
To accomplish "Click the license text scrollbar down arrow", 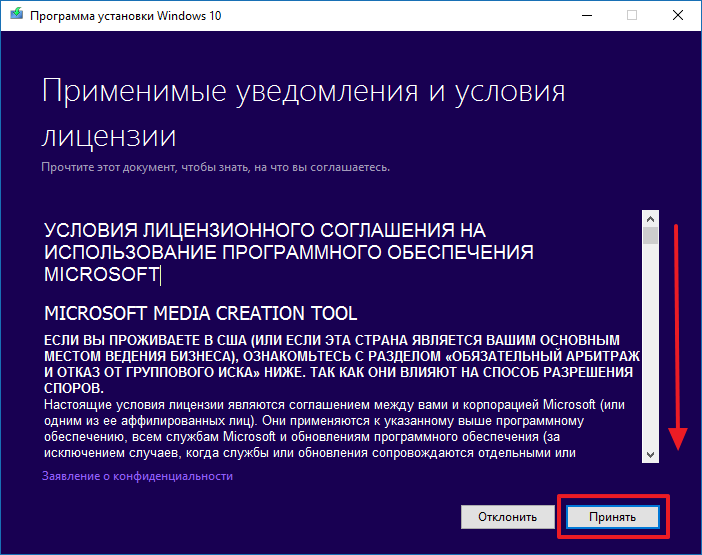I will coord(650,455).
